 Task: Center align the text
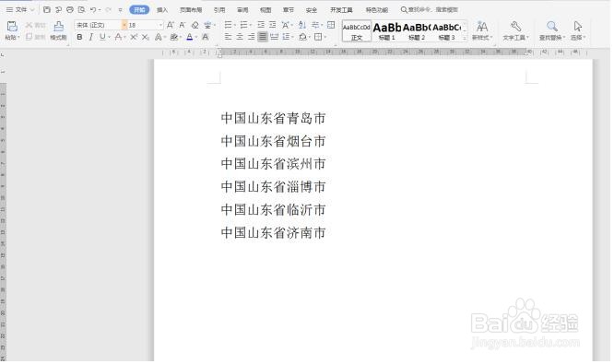click(240, 37)
